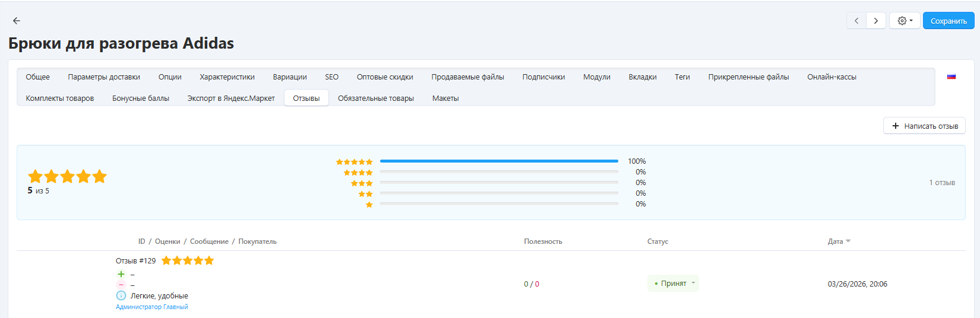This screenshot has width=980, height=318.
Task: Go to next product arrow
Action: pyautogui.click(x=875, y=21)
